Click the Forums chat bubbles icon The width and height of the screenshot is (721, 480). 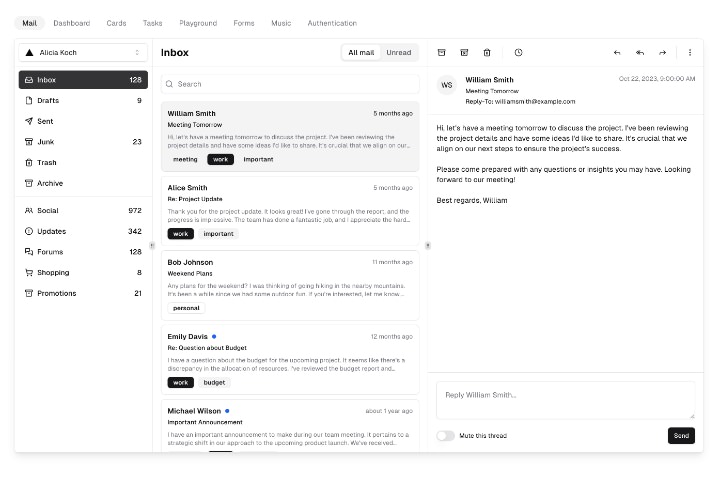click(x=29, y=251)
